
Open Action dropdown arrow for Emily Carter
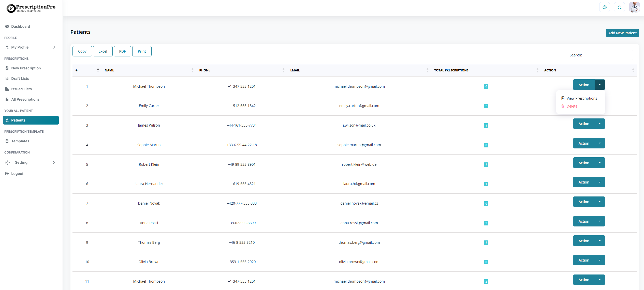tap(600, 104)
